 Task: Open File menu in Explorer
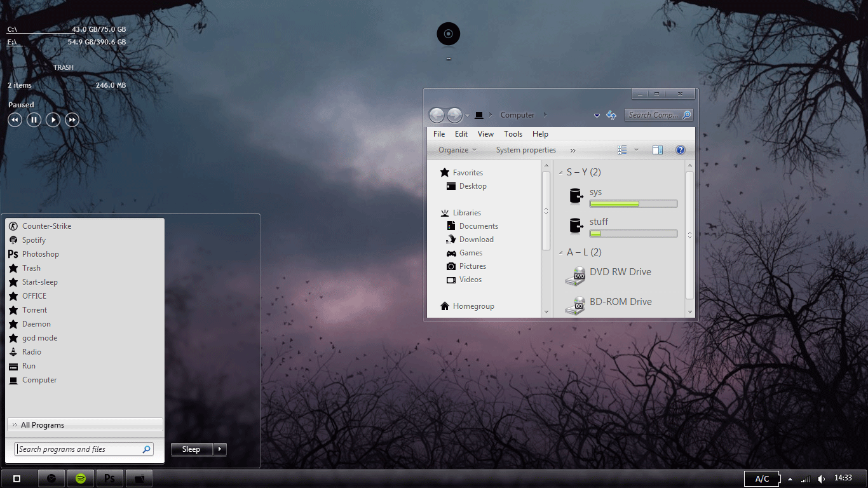[439, 134]
